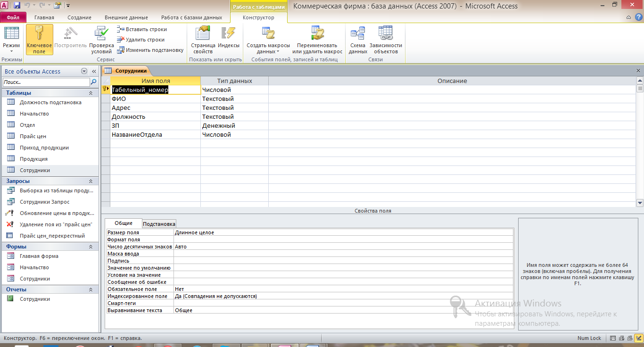Switch to Работа с базами данных tab

click(191, 17)
